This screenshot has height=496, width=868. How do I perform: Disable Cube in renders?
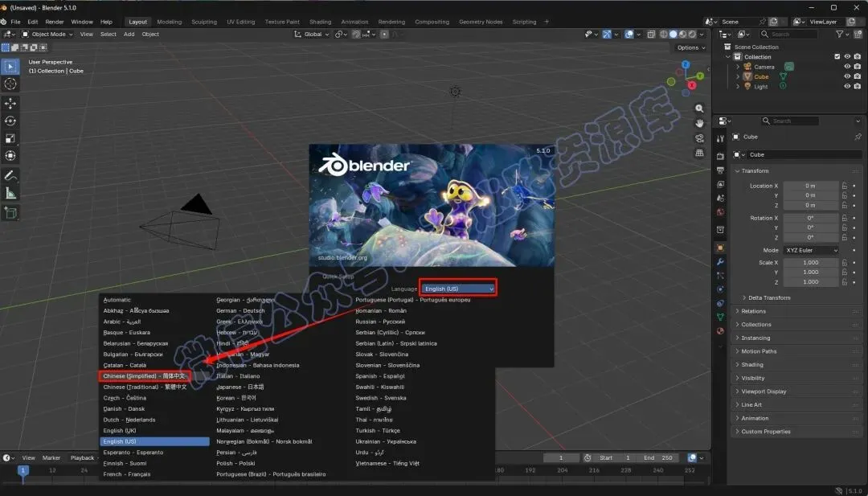pyautogui.click(x=858, y=76)
